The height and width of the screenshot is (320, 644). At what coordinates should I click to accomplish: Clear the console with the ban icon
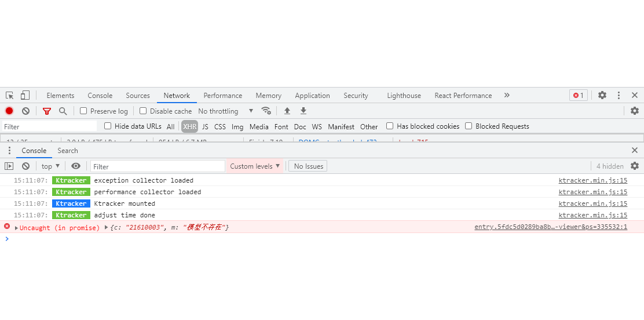[x=25, y=166]
